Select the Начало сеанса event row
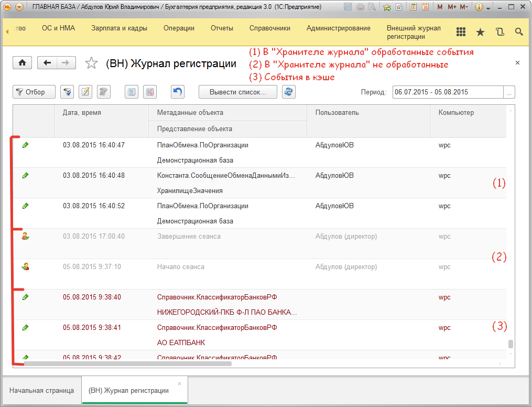This screenshot has width=532, height=407. [x=259, y=274]
